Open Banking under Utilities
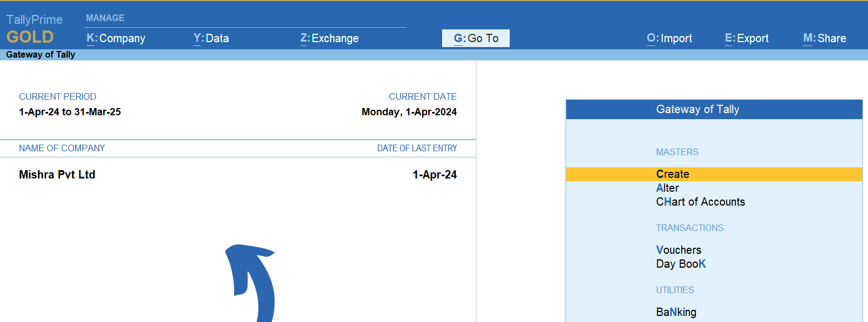Image resolution: width=868 pixels, height=322 pixels. [676, 312]
